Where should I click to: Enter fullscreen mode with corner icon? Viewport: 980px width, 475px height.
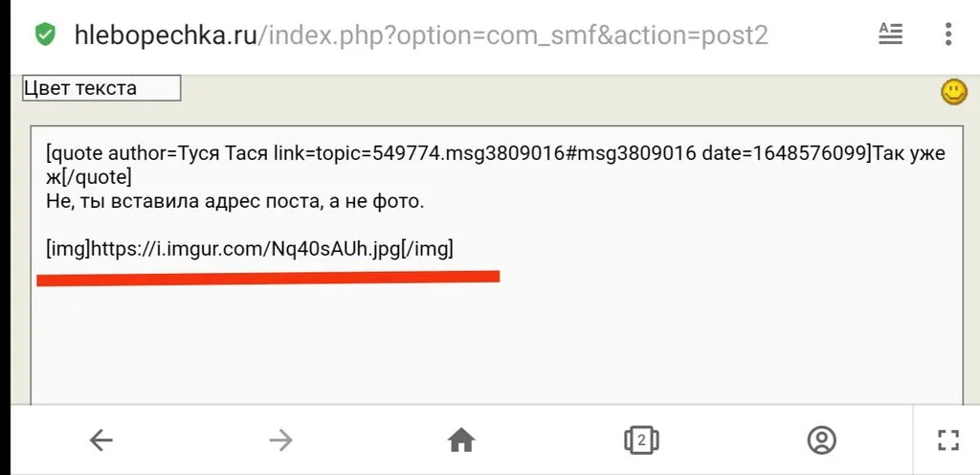pos(947,440)
